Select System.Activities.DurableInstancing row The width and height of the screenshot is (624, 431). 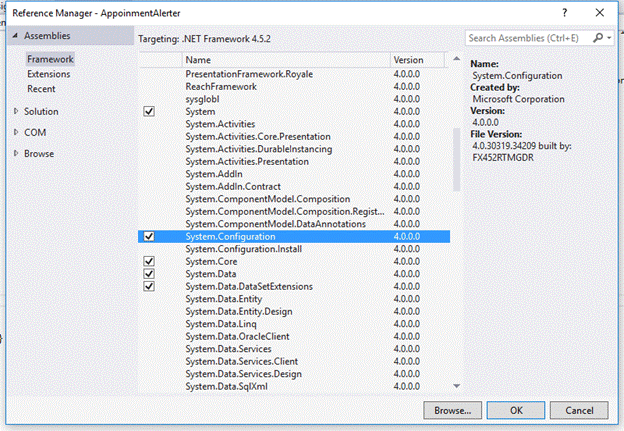[x=294, y=149]
